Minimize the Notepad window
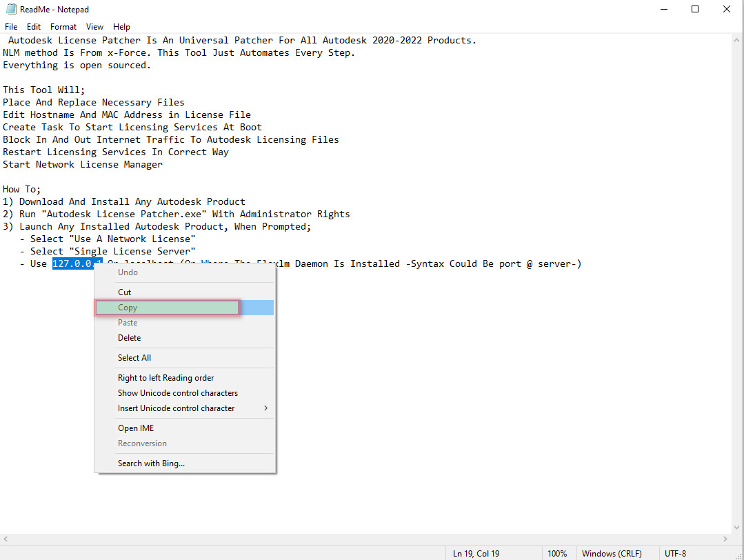 click(663, 10)
